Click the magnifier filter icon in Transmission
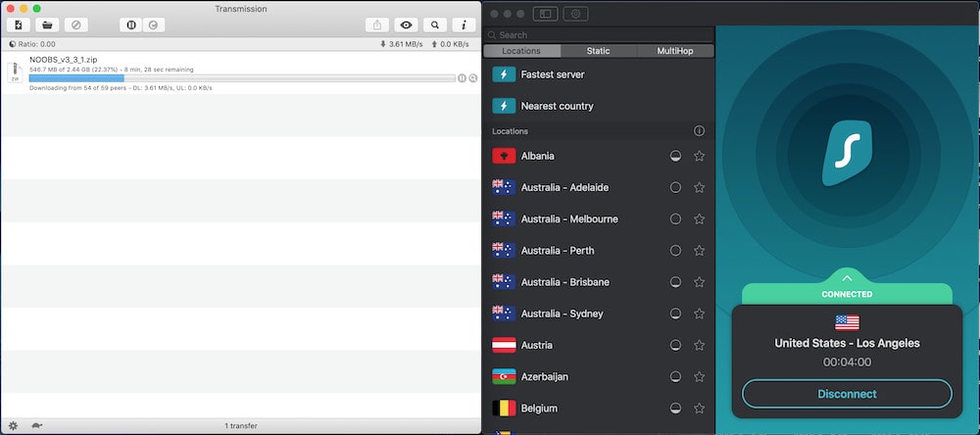Viewport: 980px width, 435px height. (434, 24)
